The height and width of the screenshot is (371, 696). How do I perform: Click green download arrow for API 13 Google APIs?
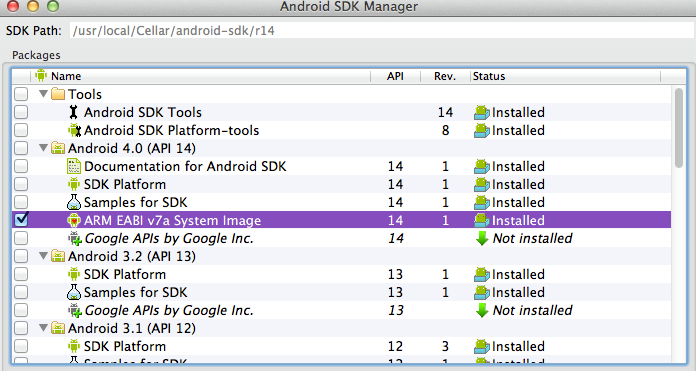482,311
